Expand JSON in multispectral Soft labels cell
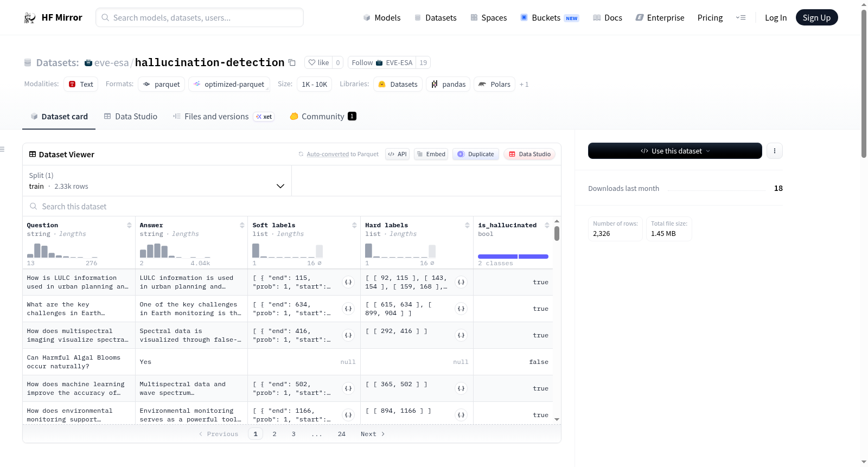The image size is (868, 467). click(x=348, y=335)
